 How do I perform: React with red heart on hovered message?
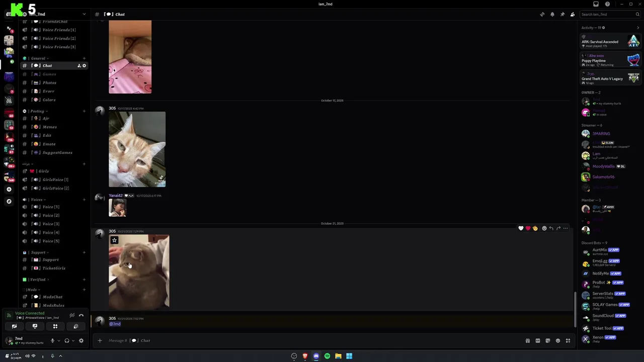pos(528,228)
